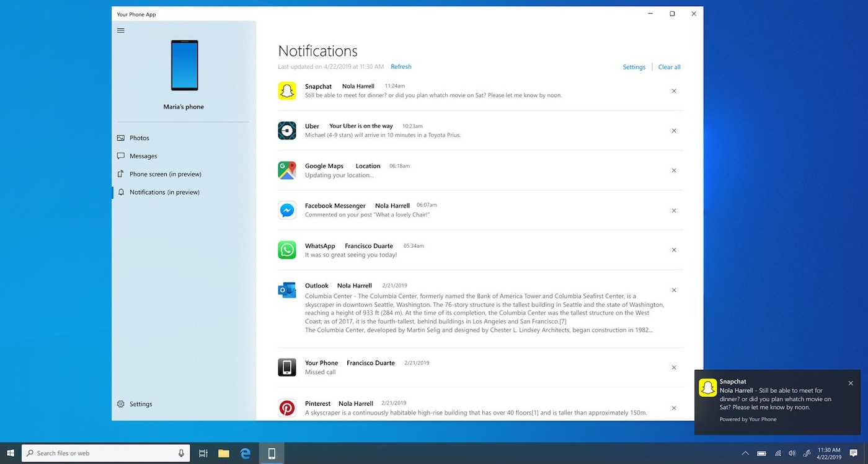Open the Your Phone taskbar icon

271,453
